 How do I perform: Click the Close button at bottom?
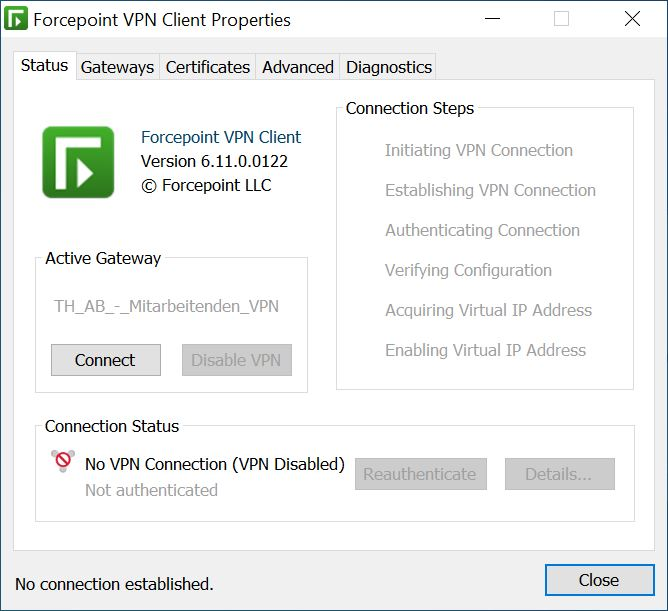tap(599, 580)
